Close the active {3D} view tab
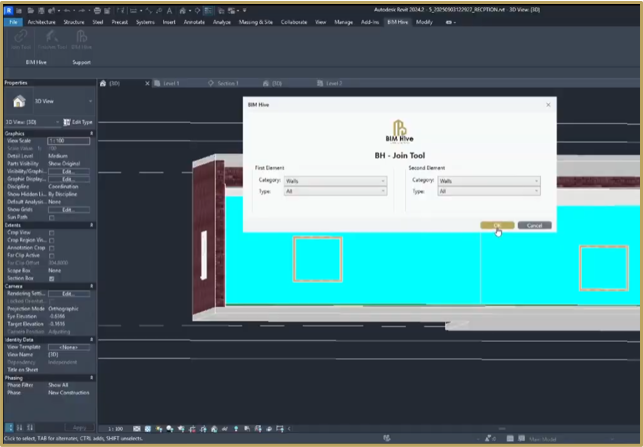The width and height of the screenshot is (643, 447). [x=148, y=83]
